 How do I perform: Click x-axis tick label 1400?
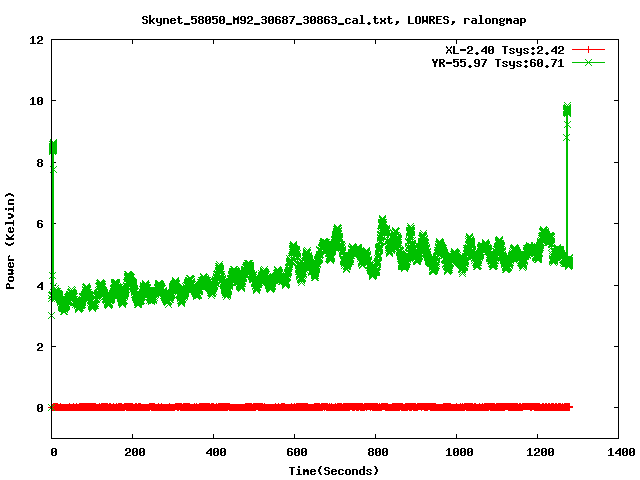click(621, 452)
